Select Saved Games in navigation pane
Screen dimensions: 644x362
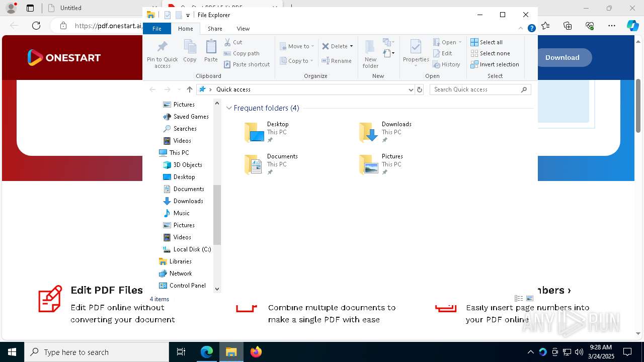pos(191,117)
